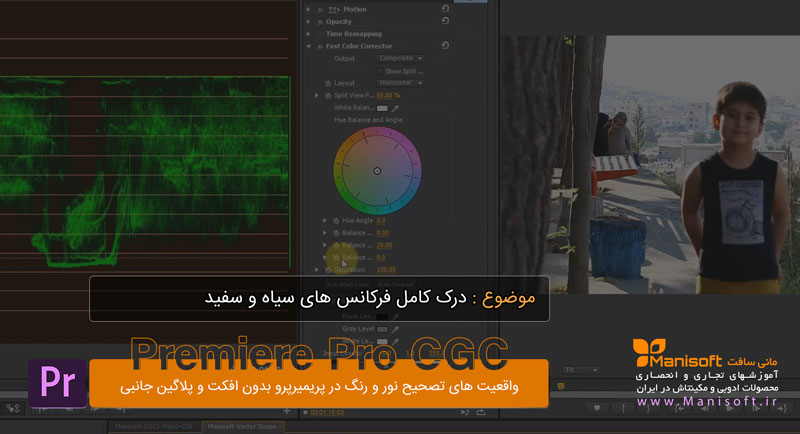Click the Program monitor video of the boy
This screenshot has width=800, height=434.
tap(650, 164)
